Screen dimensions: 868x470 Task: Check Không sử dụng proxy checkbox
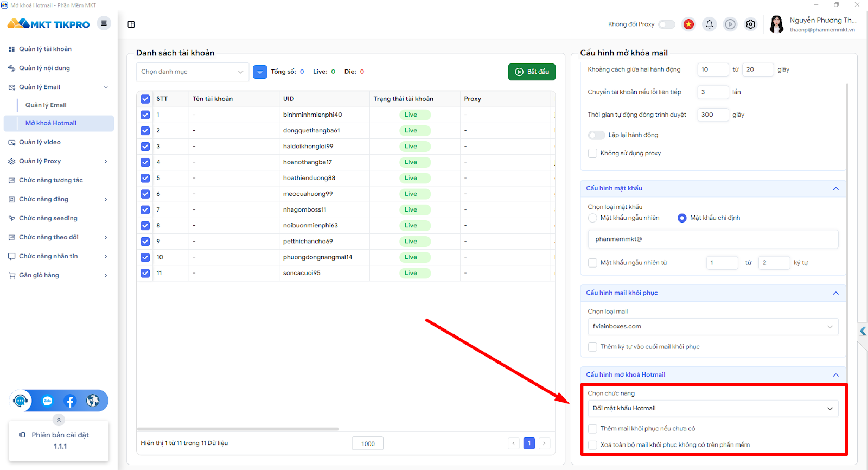click(593, 153)
